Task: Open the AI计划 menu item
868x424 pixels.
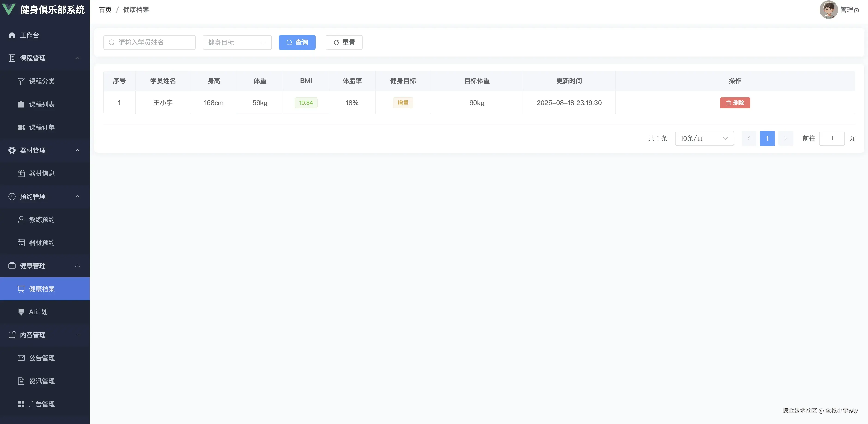Action: pos(38,312)
